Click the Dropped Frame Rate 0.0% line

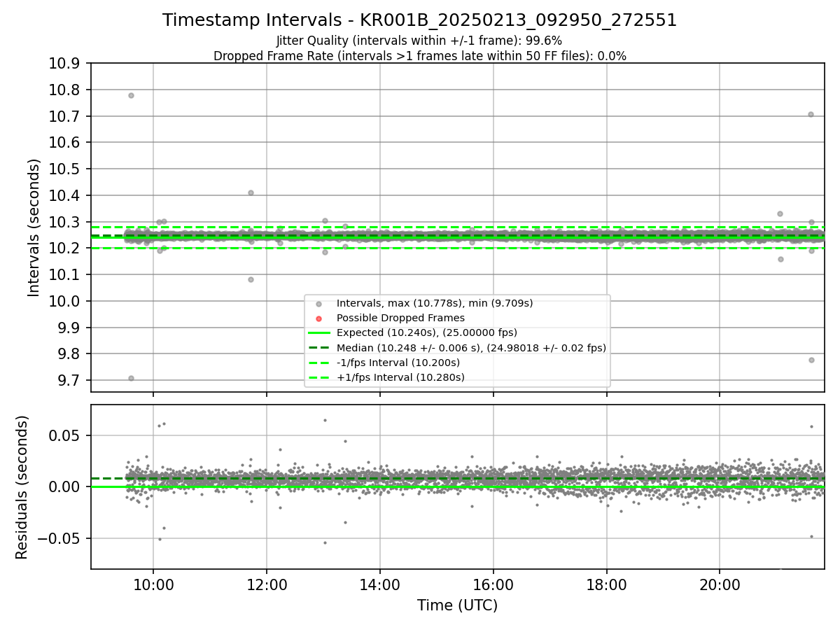[x=420, y=56]
